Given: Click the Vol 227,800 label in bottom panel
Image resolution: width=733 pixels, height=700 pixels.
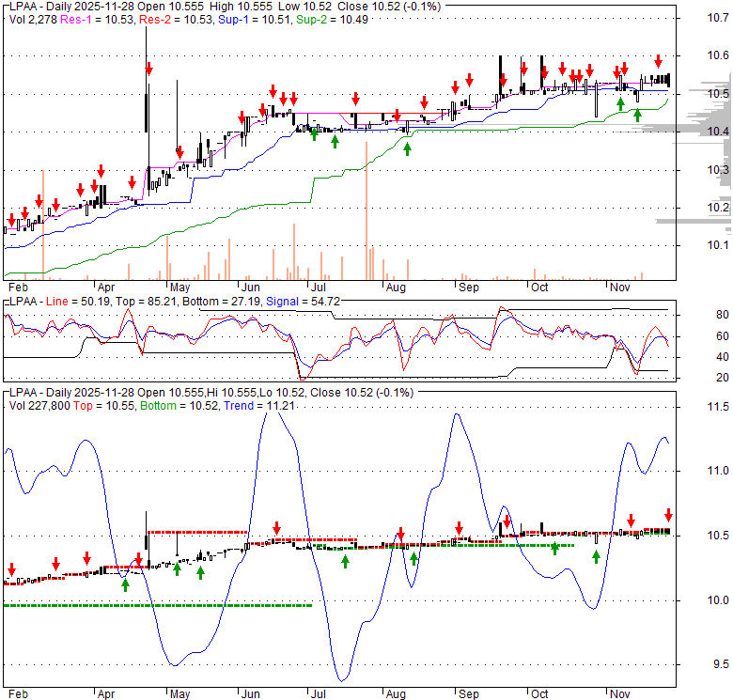Looking at the screenshot, I should click(x=43, y=405).
